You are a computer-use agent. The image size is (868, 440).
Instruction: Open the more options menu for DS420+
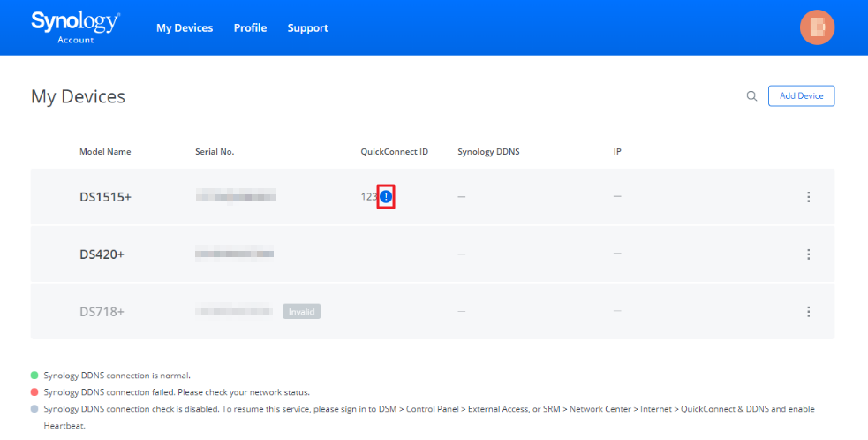point(808,254)
